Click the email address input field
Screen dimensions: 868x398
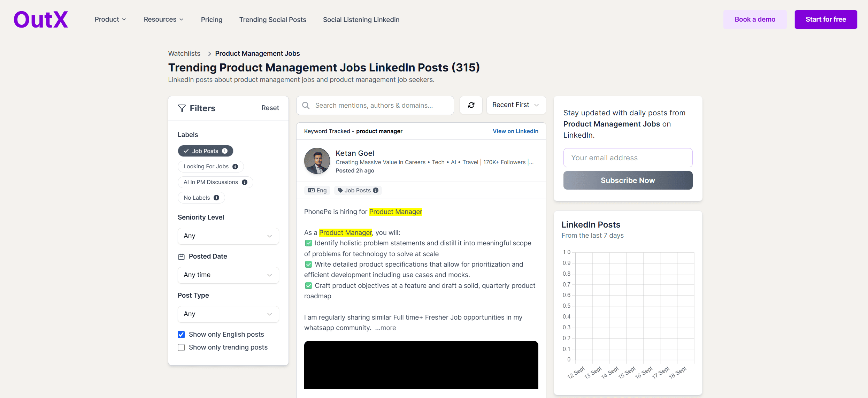tap(628, 158)
